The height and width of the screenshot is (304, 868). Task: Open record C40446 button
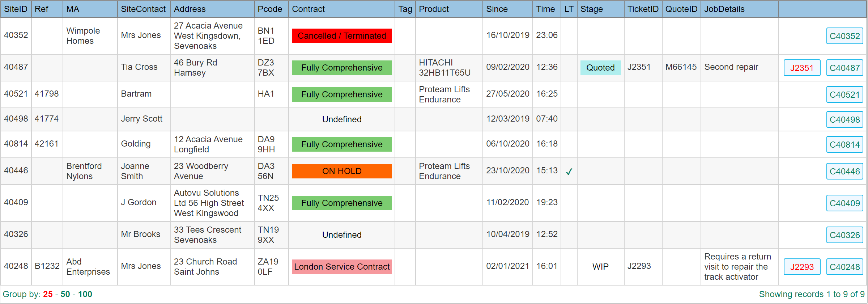click(844, 172)
